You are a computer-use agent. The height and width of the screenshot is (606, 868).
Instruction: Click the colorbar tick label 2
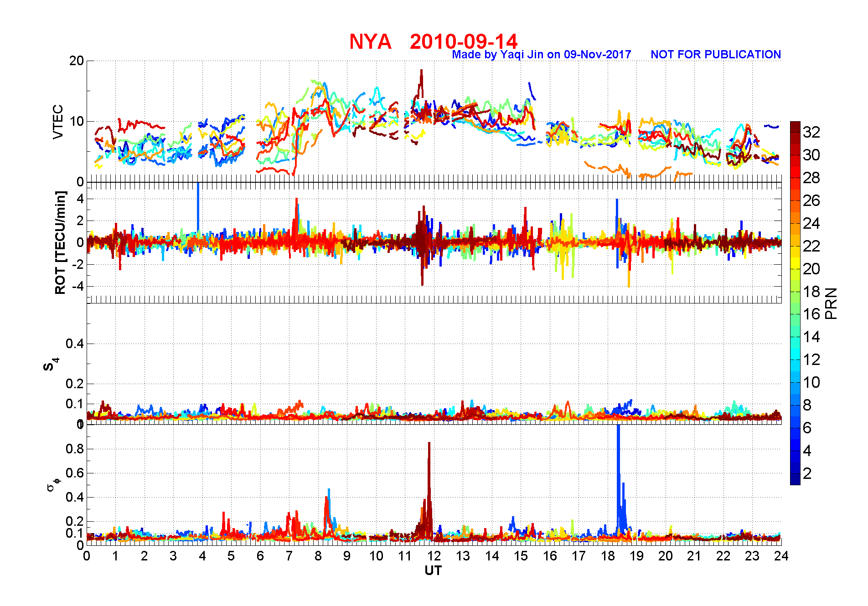[x=807, y=473]
